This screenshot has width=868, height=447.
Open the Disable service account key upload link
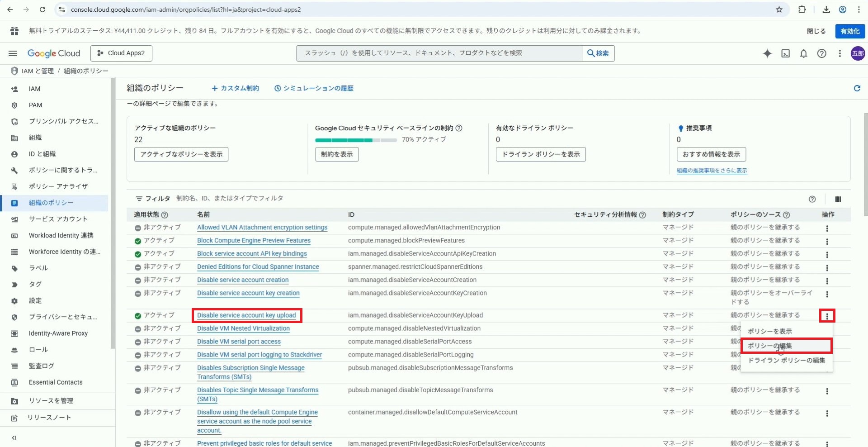[x=246, y=315]
